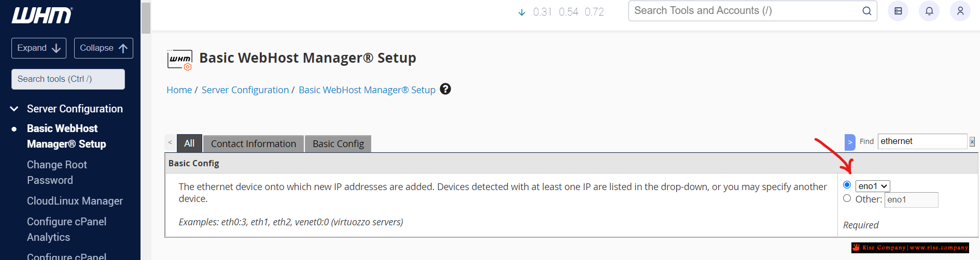
Task: Go to Change Root Password
Action: click(57, 172)
